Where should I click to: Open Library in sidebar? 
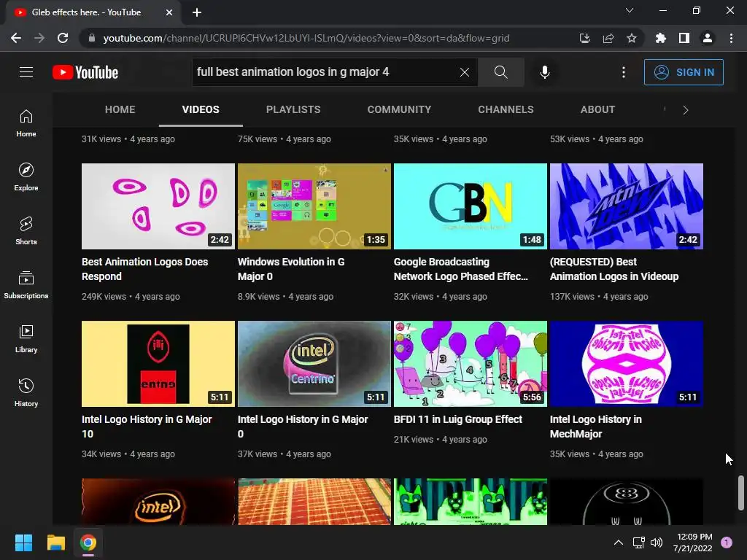tap(26, 338)
